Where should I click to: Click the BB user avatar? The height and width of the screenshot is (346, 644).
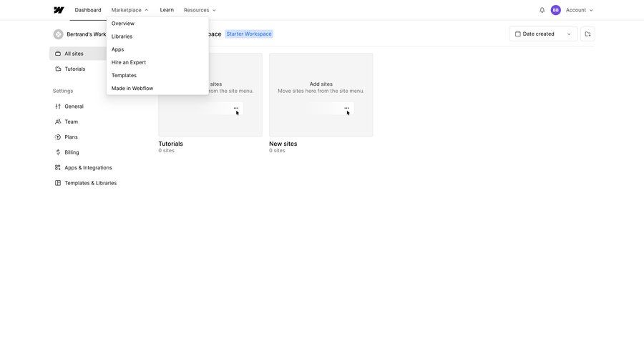[x=555, y=10]
